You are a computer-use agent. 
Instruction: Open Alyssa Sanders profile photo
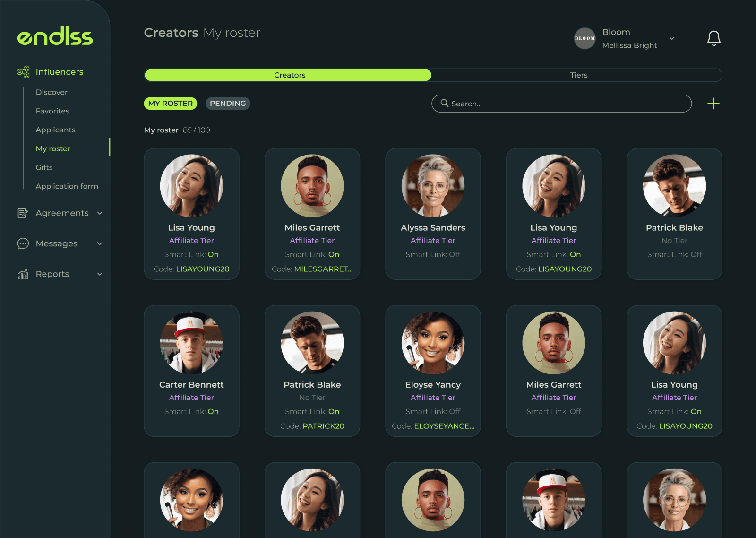coord(433,186)
